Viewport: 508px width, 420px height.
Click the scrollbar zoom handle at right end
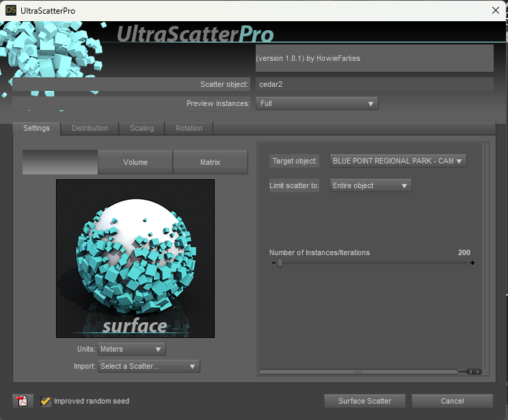coord(474,371)
